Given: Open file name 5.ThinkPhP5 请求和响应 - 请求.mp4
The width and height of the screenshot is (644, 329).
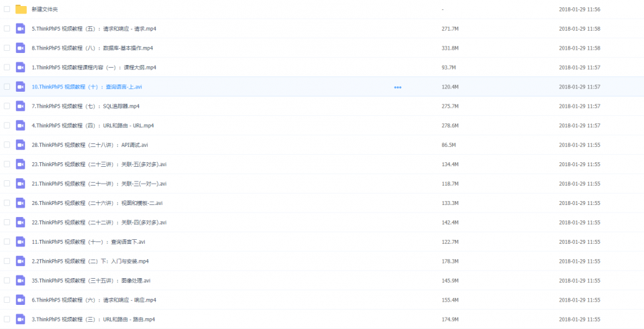Looking at the screenshot, I should [94, 29].
